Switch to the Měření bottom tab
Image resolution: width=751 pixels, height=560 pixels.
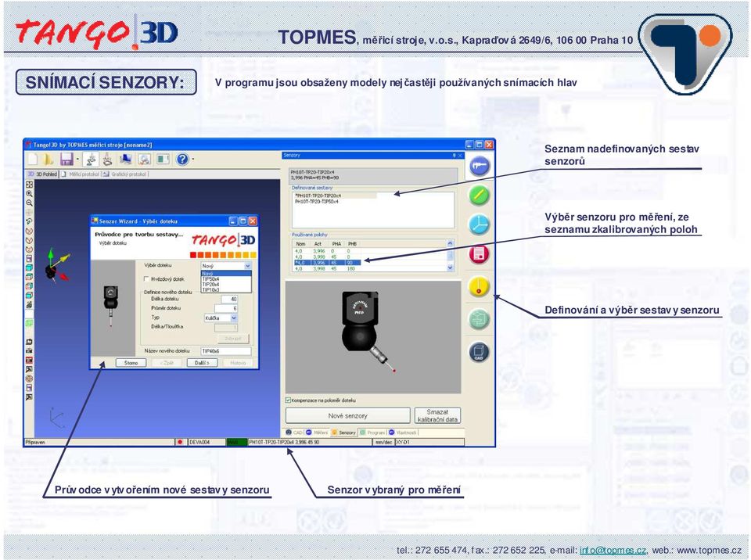317,432
